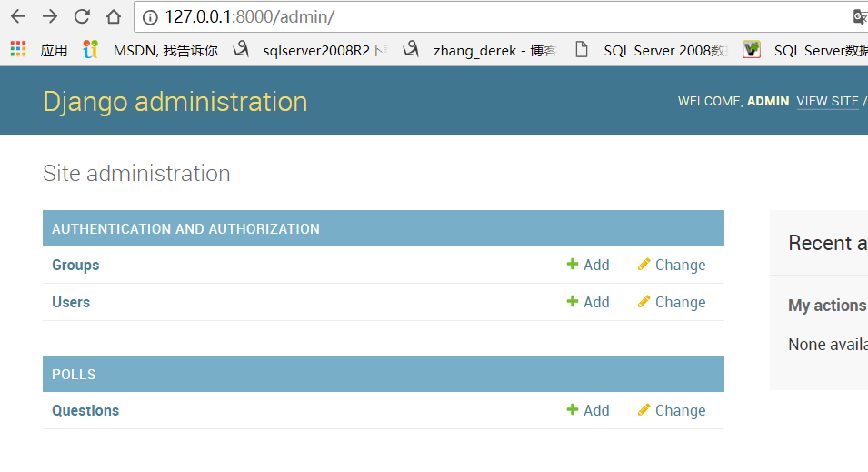Click the Django administration title link
The width and height of the screenshot is (868, 472).
[175, 102]
